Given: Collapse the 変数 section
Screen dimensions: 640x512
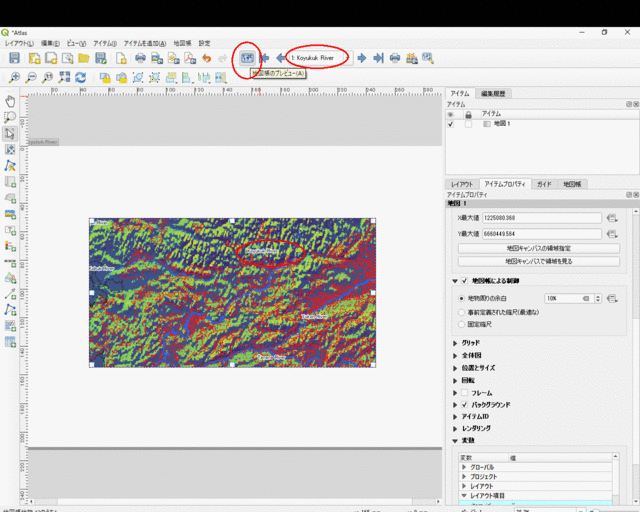Looking at the screenshot, I should click(455, 441).
